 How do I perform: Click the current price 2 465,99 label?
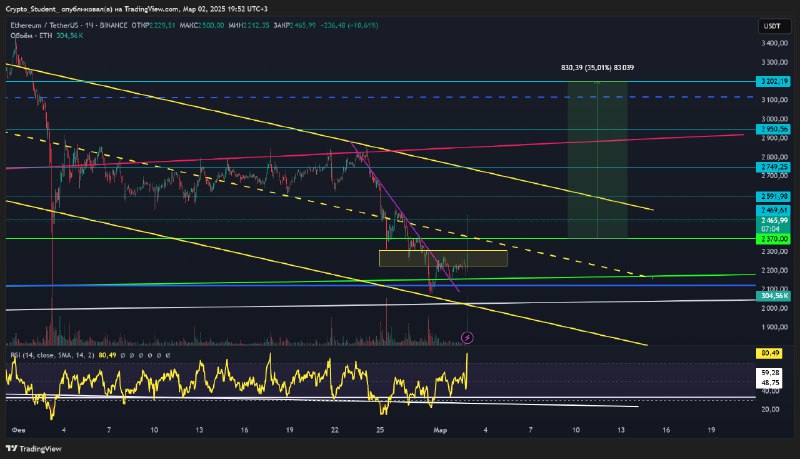(773, 220)
